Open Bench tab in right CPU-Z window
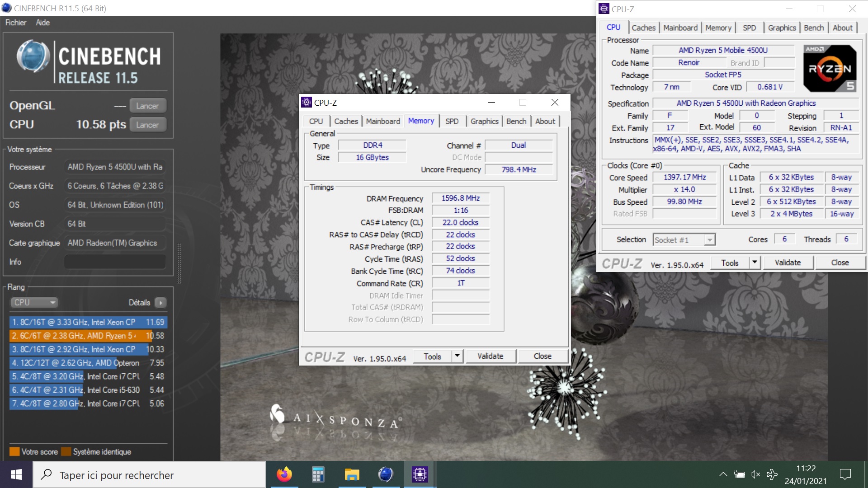 tap(814, 28)
